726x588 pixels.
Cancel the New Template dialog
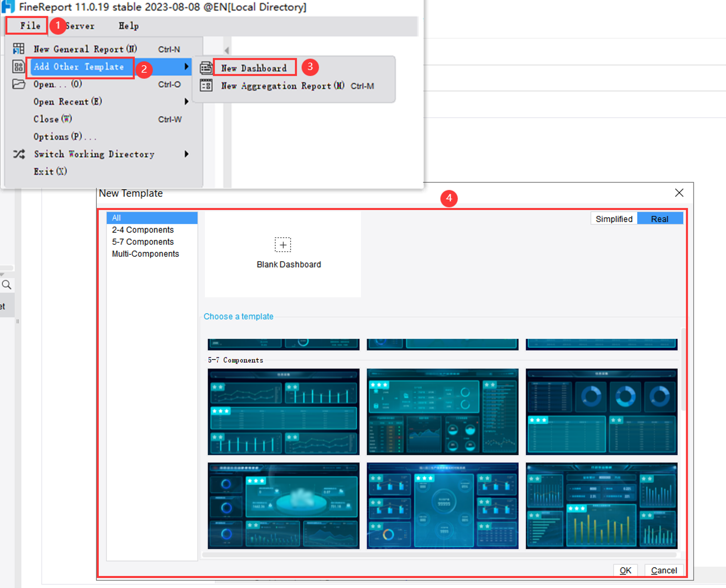(663, 570)
